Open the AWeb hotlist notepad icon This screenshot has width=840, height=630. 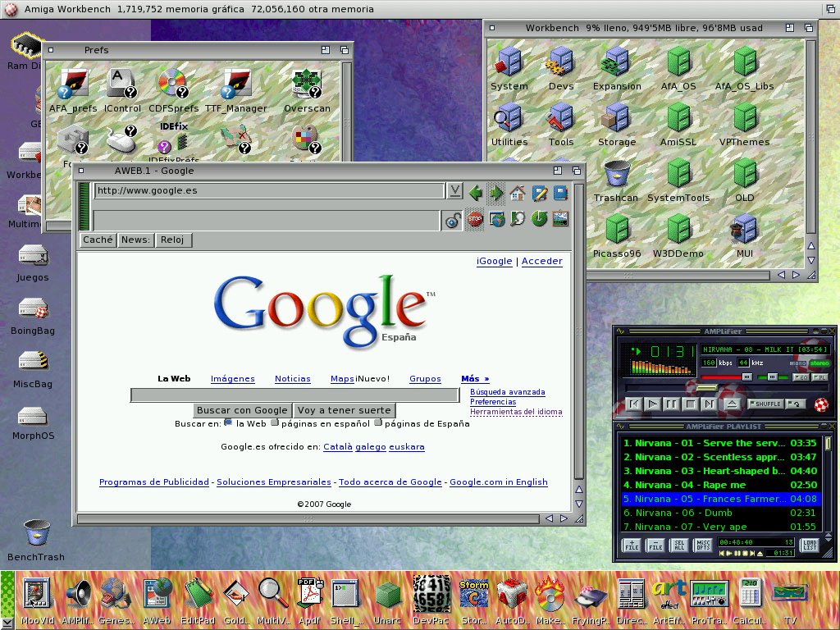point(539,192)
